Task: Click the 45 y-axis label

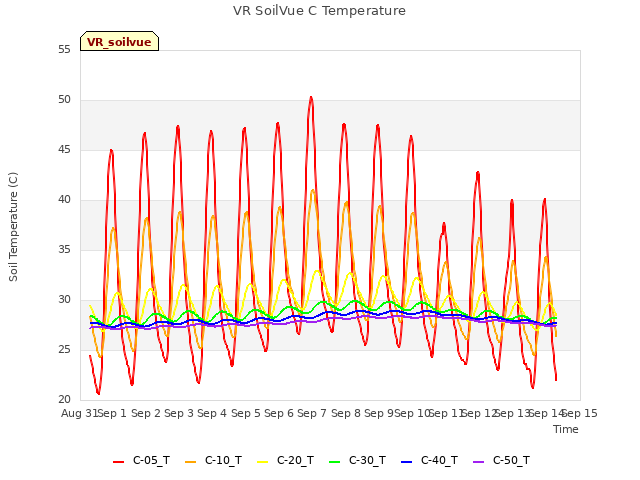Action: coord(64,150)
